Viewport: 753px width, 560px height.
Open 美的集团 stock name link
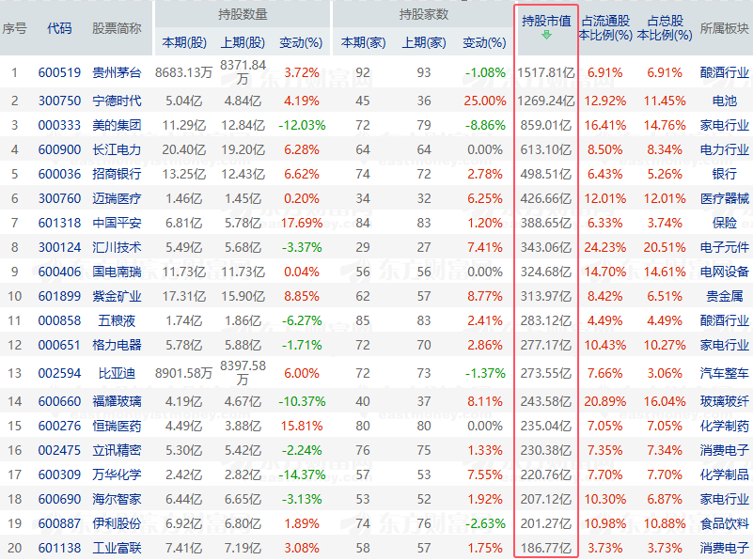(117, 126)
